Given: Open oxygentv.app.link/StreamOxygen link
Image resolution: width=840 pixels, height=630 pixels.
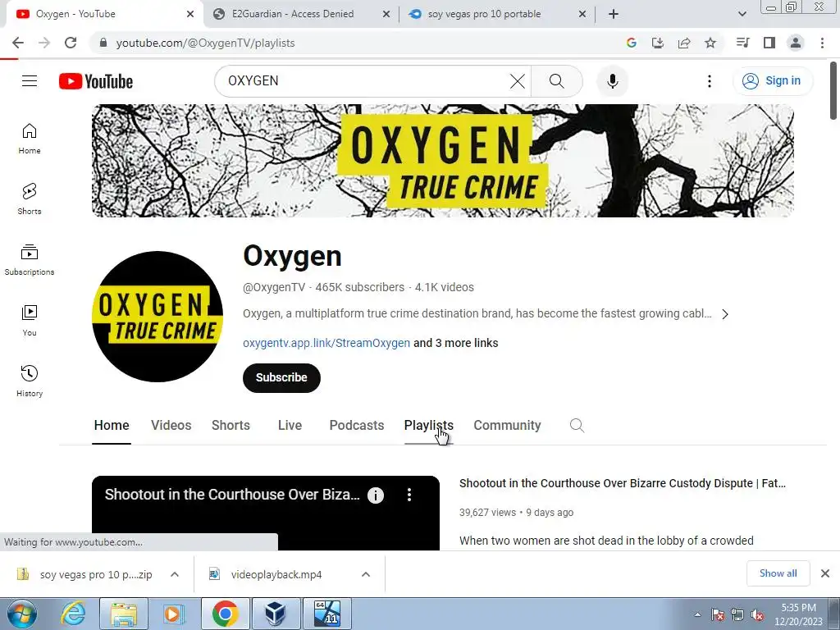Looking at the screenshot, I should (326, 343).
